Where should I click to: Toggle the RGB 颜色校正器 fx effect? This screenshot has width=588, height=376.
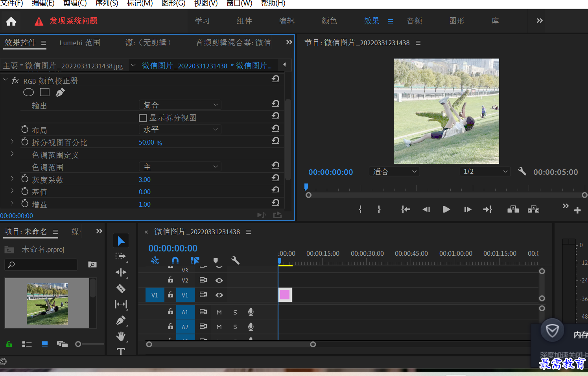[x=15, y=81]
